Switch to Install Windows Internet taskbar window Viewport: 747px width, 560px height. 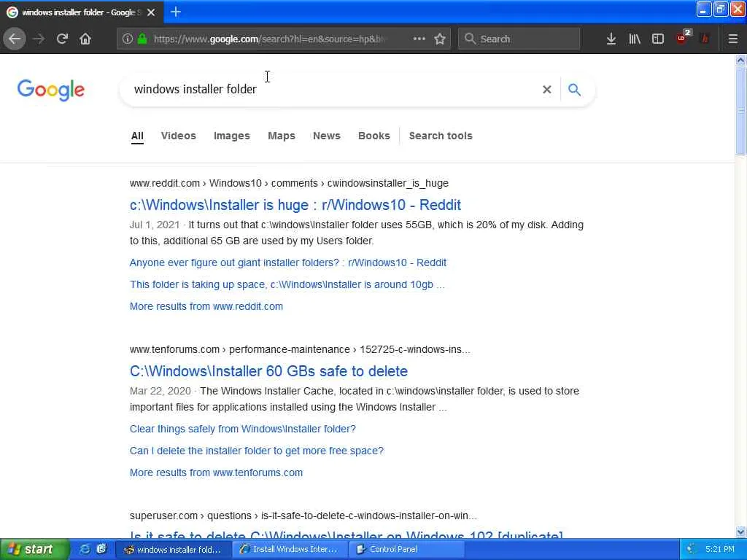pos(290,549)
